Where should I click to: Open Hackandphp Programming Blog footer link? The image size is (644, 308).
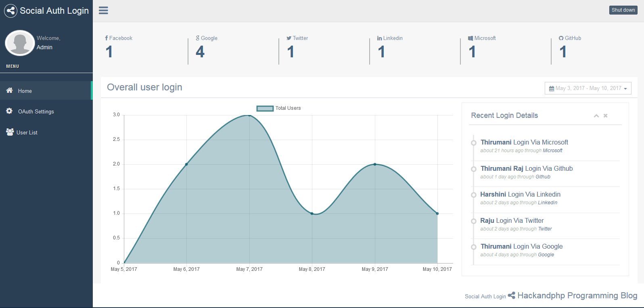pyautogui.click(x=577, y=295)
